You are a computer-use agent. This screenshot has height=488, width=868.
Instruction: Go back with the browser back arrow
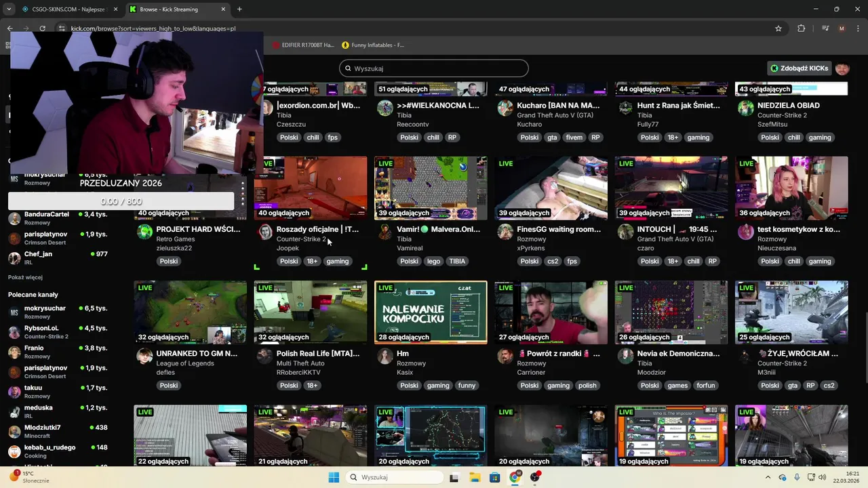coord(9,28)
